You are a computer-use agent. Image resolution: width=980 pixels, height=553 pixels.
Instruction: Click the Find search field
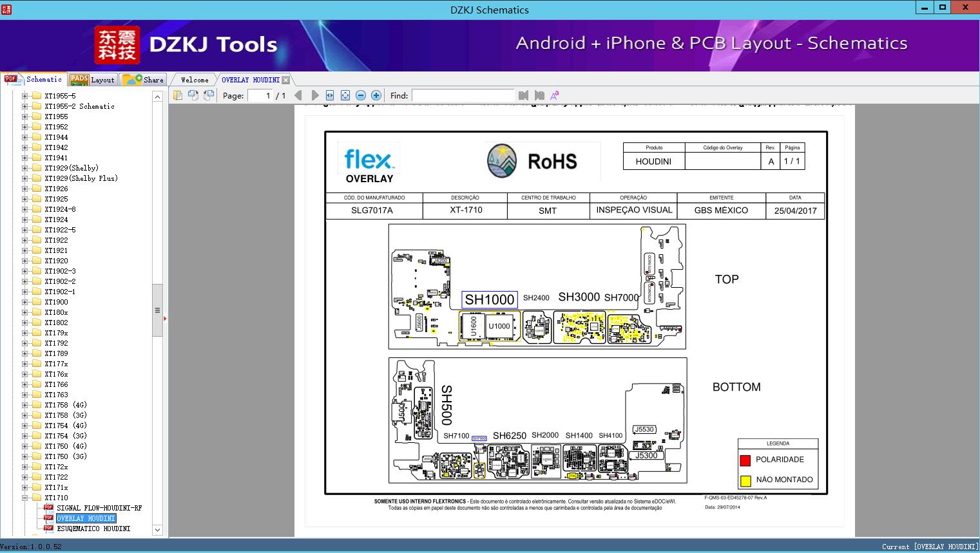click(x=463, y=95)
